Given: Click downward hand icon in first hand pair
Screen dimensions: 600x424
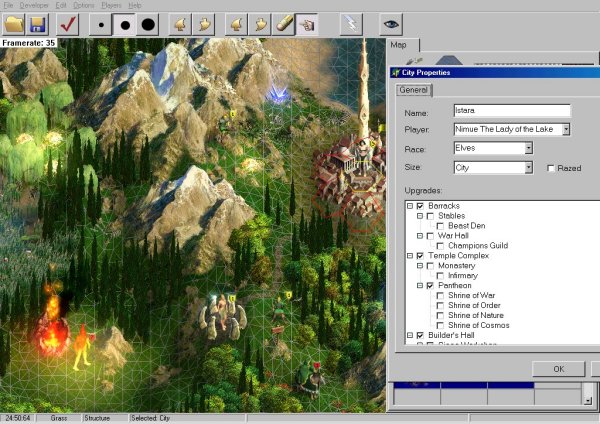Looking at the screenshot, I should [204, 25].
